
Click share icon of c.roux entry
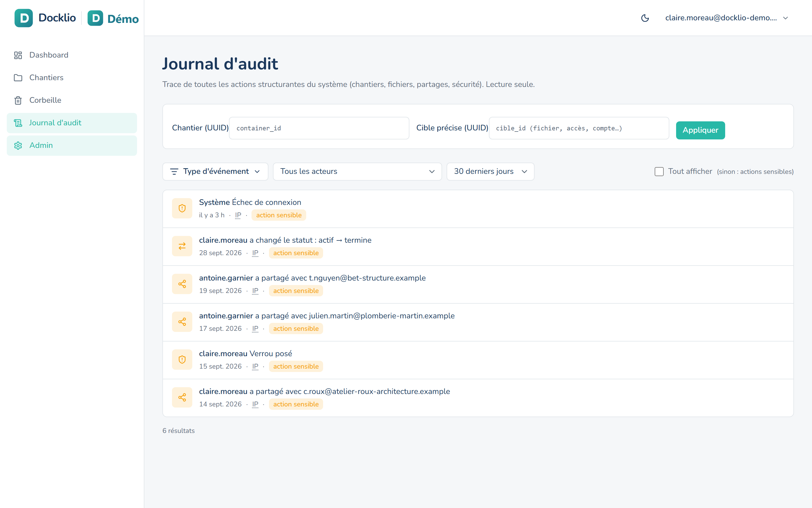point(182,397)
